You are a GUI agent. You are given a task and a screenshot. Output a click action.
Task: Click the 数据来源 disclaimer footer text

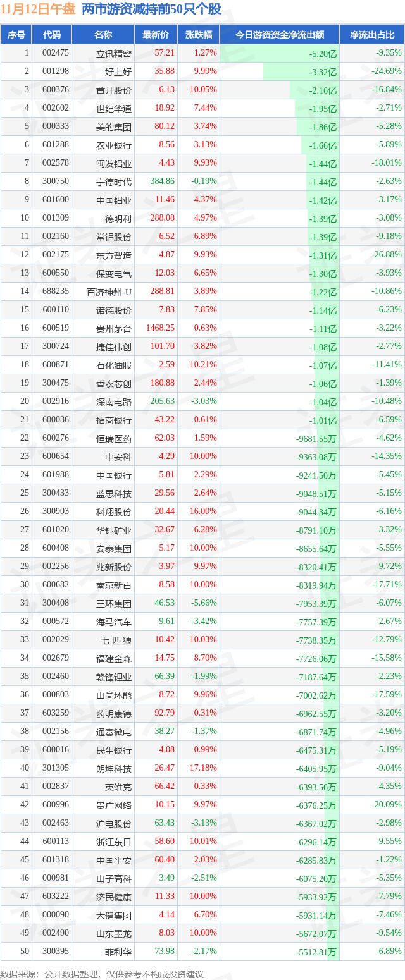point(102,974)
